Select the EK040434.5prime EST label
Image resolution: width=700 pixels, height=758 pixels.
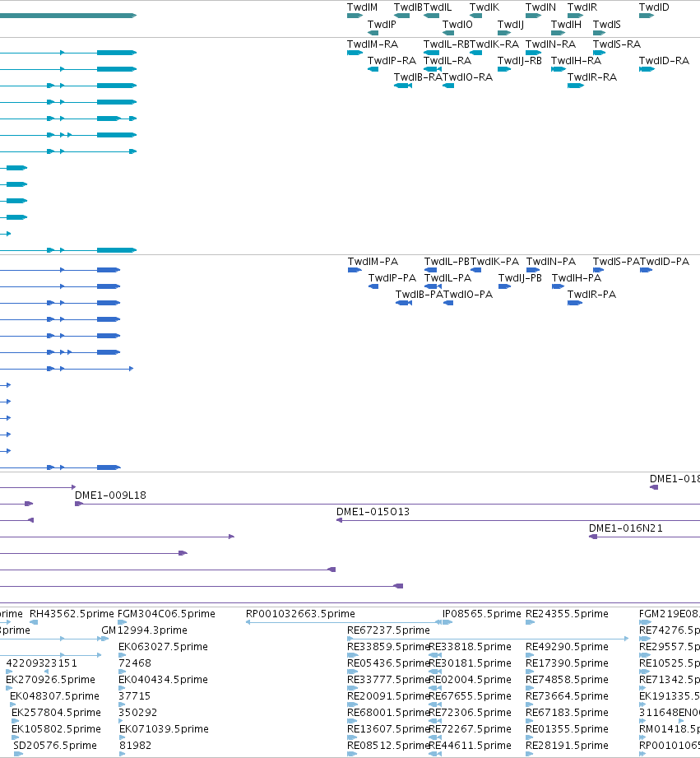point(164,680)
